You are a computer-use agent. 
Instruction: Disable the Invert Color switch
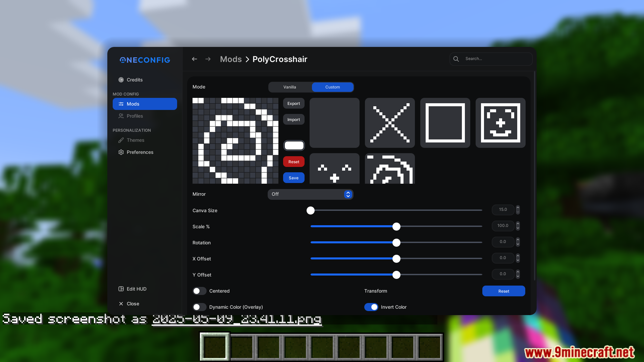click(x=371, y=307)
